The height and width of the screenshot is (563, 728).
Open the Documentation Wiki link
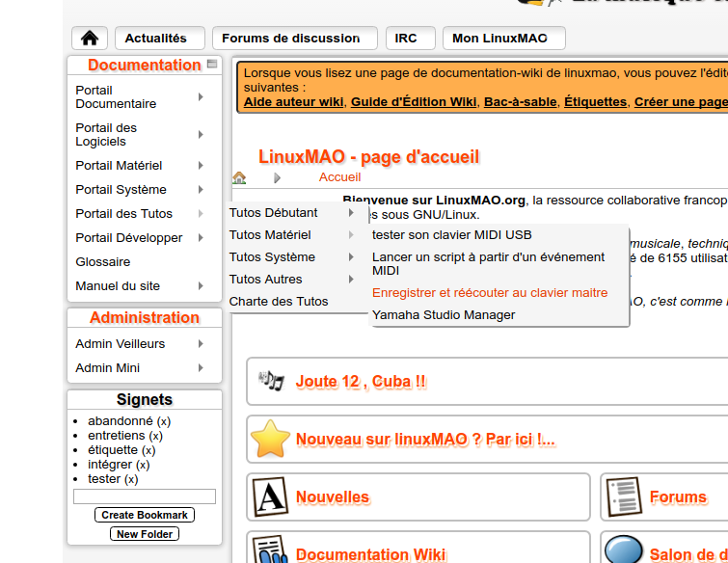pyautogui.click(x=371, y=554)
